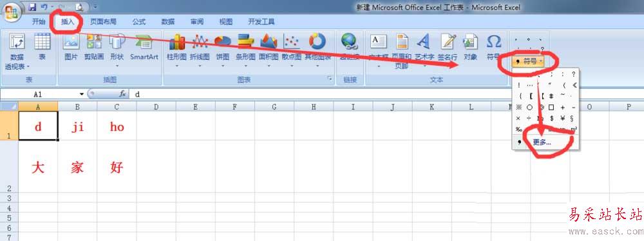Screen dimensions: 644x241
Task: Expand the 数据透视表 dropdown arrow
Action: (x=28, y=66)
